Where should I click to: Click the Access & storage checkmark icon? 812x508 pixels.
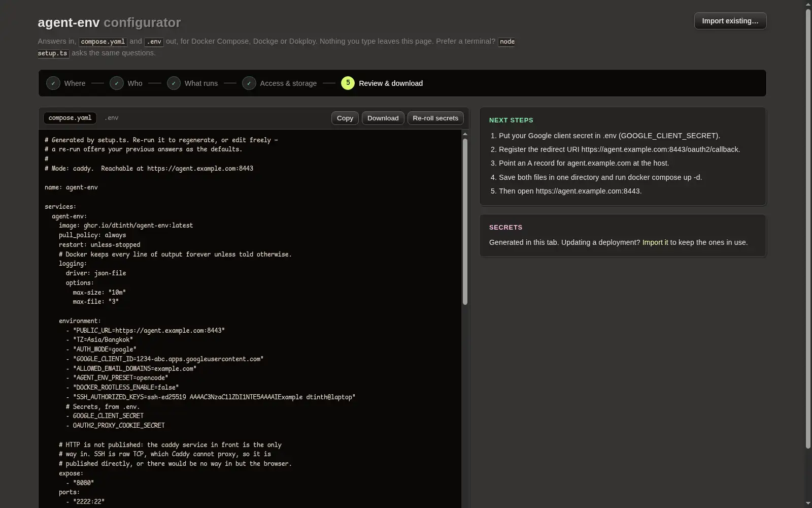pos(249,83)
